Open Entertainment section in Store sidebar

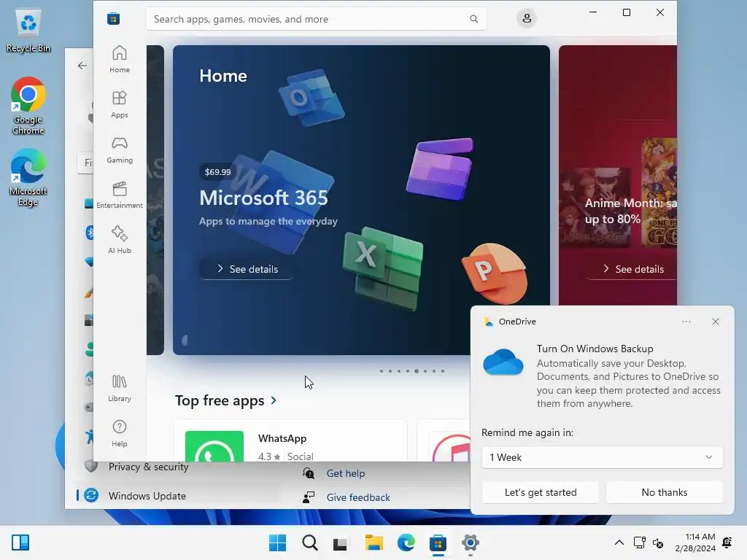[119, 195]
